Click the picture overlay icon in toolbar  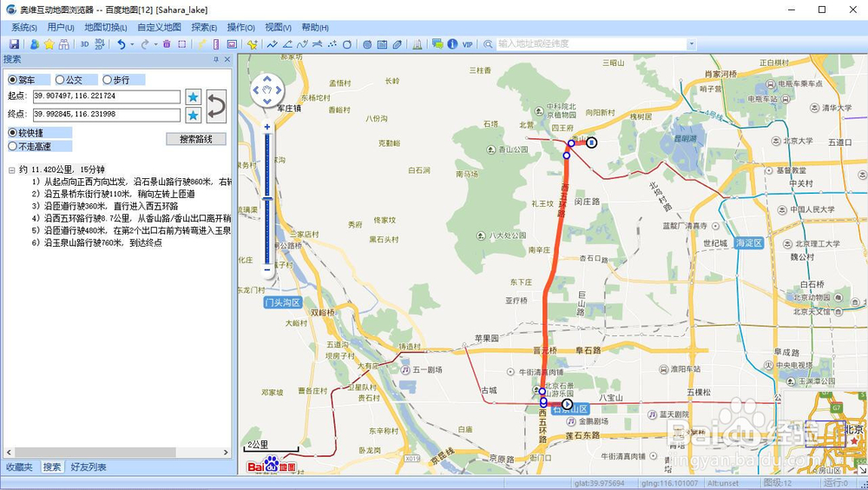(x=232, y=44)
